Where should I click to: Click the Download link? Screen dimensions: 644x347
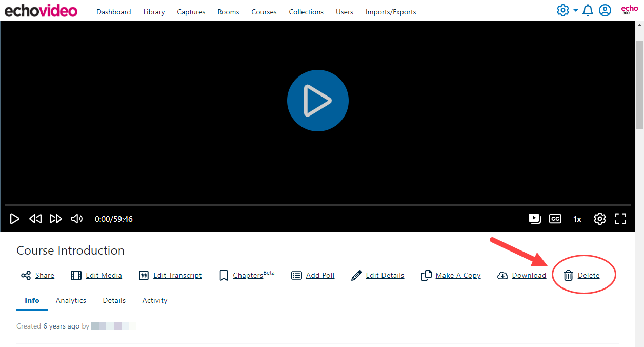pos(529,276)
